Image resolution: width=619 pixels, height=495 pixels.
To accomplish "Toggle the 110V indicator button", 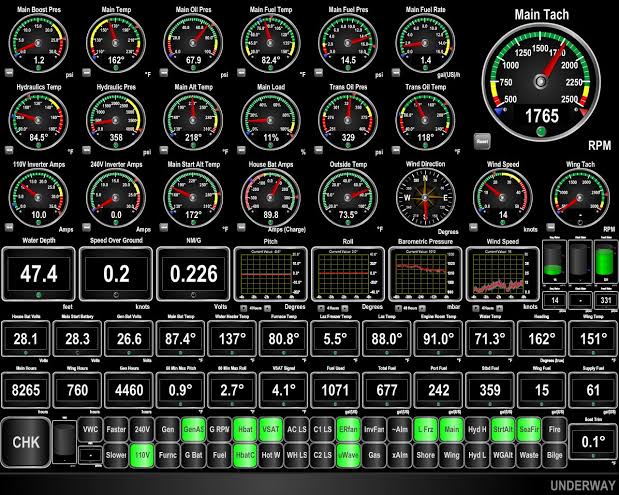I will tap(142, 455).
